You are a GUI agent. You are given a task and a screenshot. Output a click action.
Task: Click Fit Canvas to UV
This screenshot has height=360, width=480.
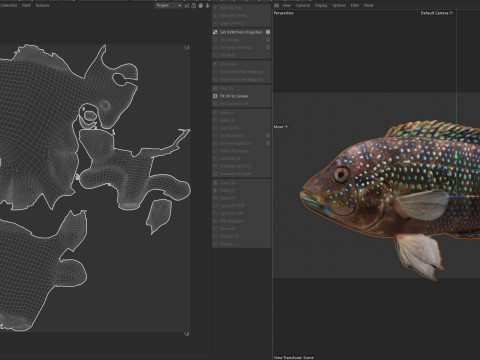[x=242, y=104]
